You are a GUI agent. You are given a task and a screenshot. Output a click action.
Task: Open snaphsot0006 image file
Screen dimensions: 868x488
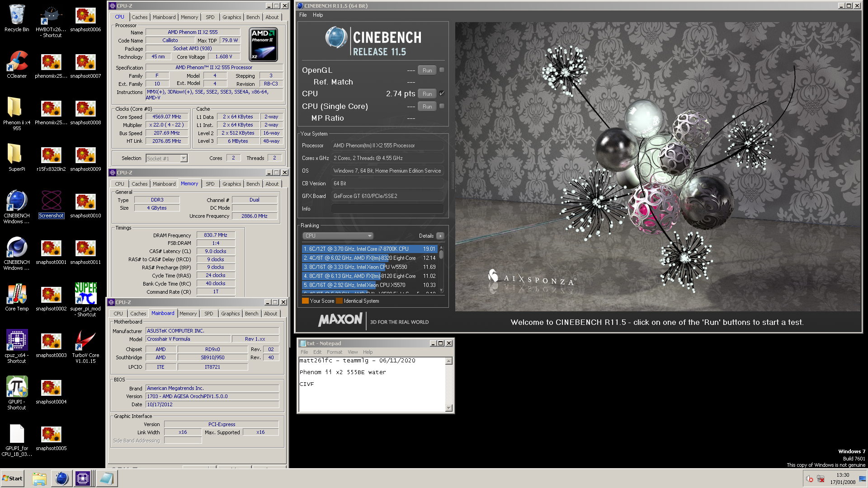pyautogui.click(x=85, y=18)
